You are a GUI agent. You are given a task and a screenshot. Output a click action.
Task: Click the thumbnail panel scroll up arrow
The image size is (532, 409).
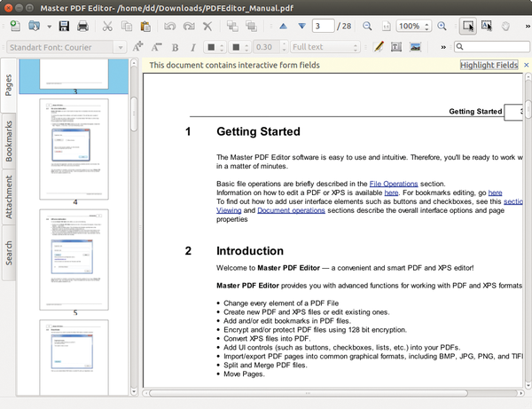pos(134,63)
